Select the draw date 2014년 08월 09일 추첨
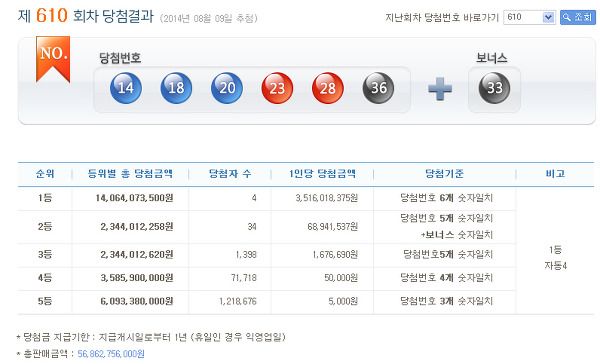 pos(209,18)
